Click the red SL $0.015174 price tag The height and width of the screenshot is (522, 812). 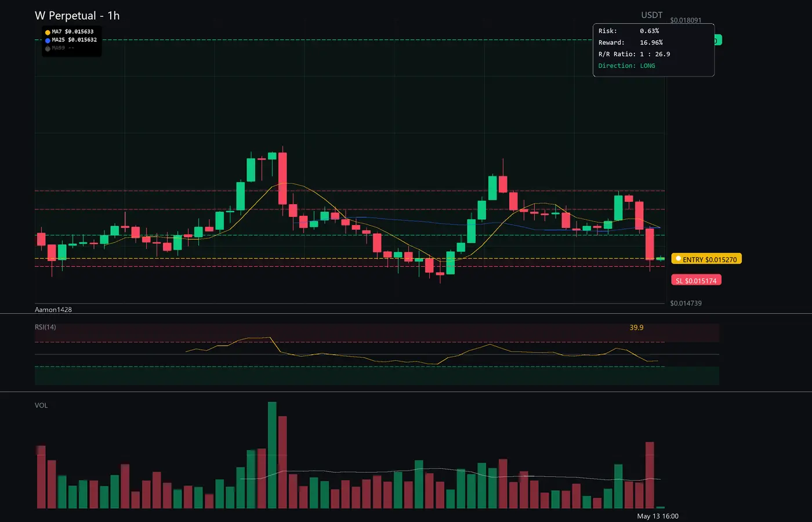(x=696, y=281)
